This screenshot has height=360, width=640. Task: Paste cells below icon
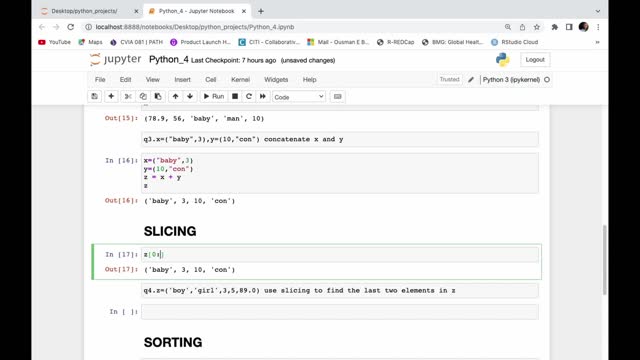pos(158,97)
